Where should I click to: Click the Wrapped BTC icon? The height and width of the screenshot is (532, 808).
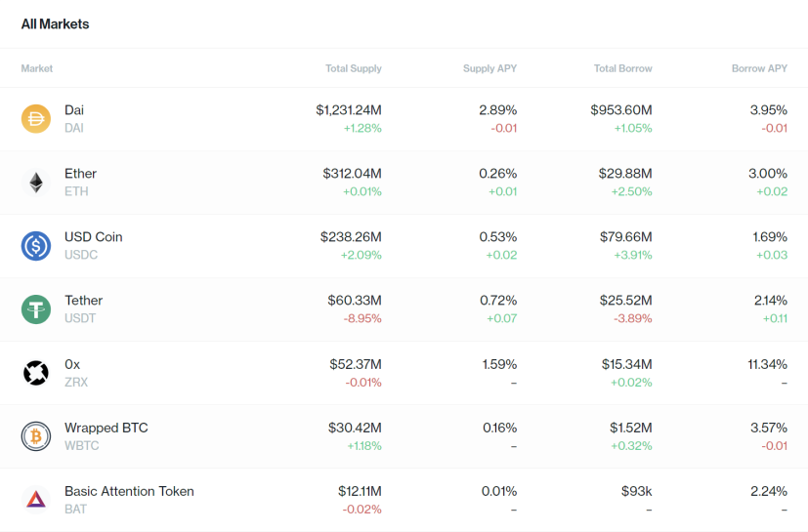36,436
